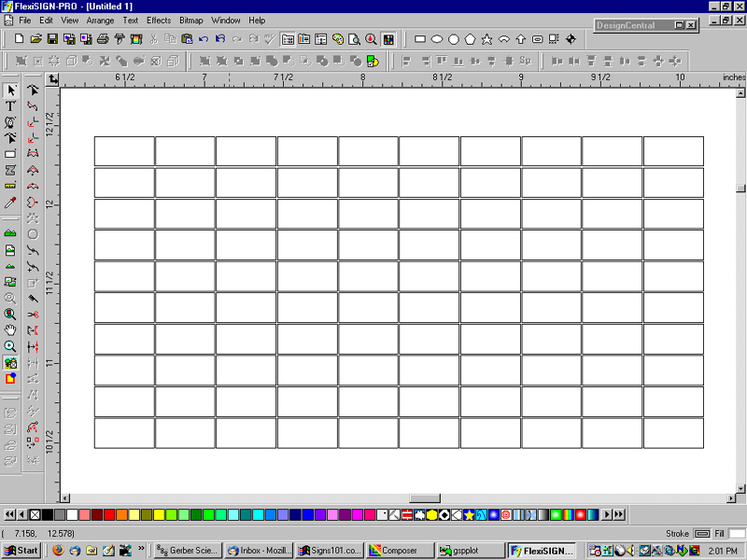Open the color palette mixer icon
This screenshot has height=560, width=747.
click(x=338, y=39)
